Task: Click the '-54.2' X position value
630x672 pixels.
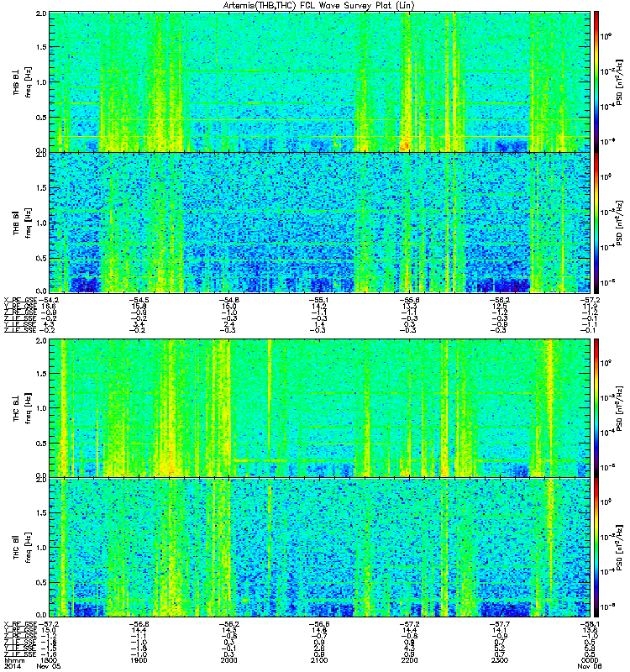Action: [x=49, y=300]
